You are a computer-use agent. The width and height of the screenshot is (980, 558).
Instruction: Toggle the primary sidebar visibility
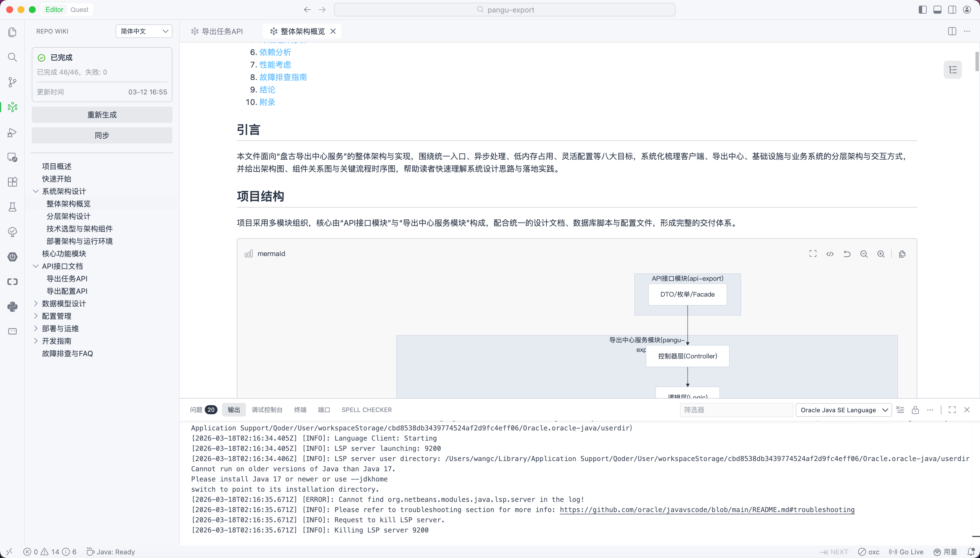click(x=922, y=10)
